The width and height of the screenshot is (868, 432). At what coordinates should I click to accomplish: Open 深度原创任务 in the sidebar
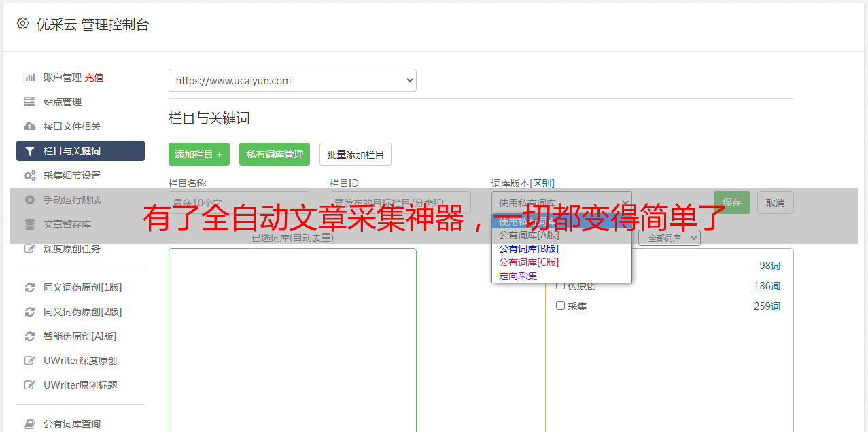pyautogui.click(x=72, y=249)
